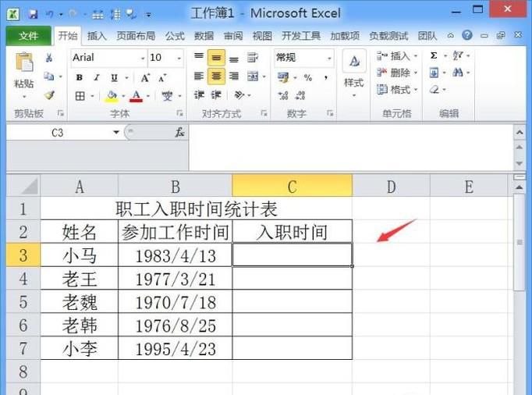The image size is (532, 395).
Task: Expand the font size dropdown
Action: point(179,58)
